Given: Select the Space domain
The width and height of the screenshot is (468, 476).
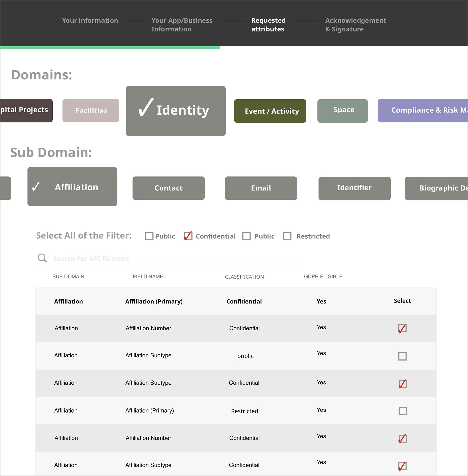Looking at the screenshot, I should click(x=342, y=111).
